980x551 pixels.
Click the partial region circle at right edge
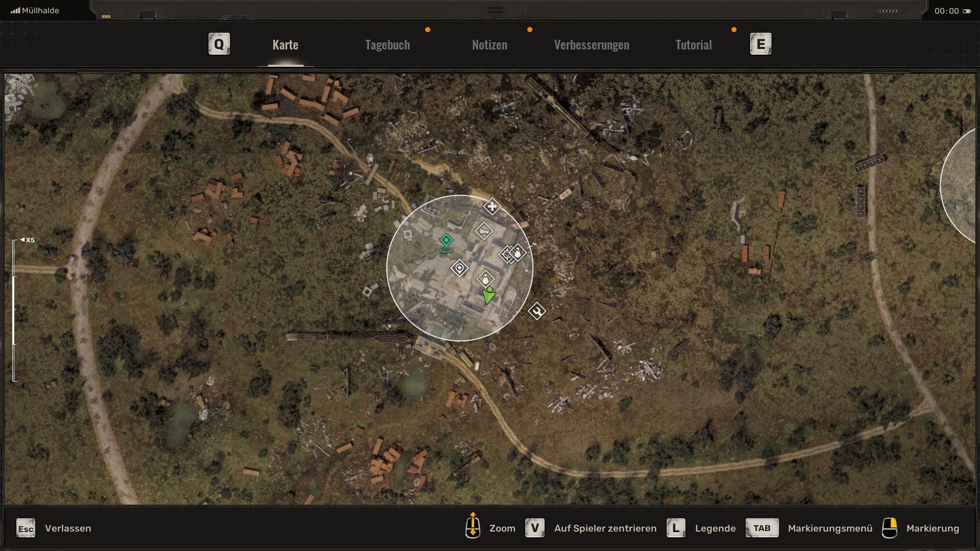click(960, 186)
